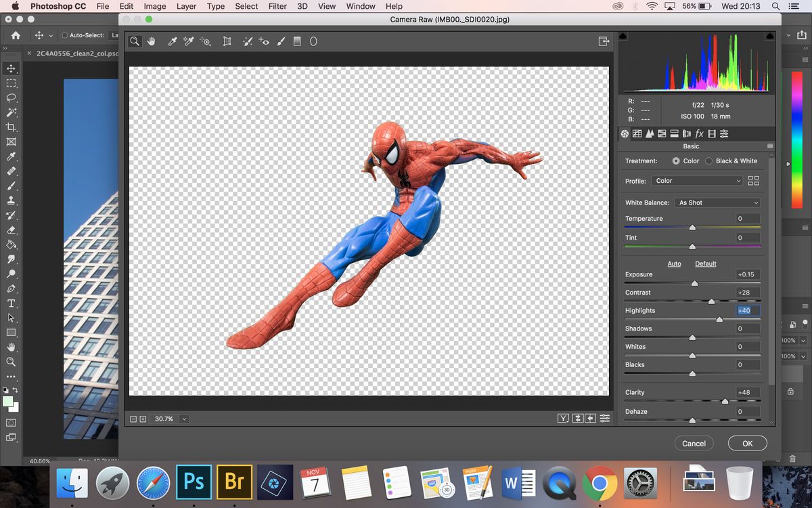Adjust the Contrast slider handle

pos(711,300)
